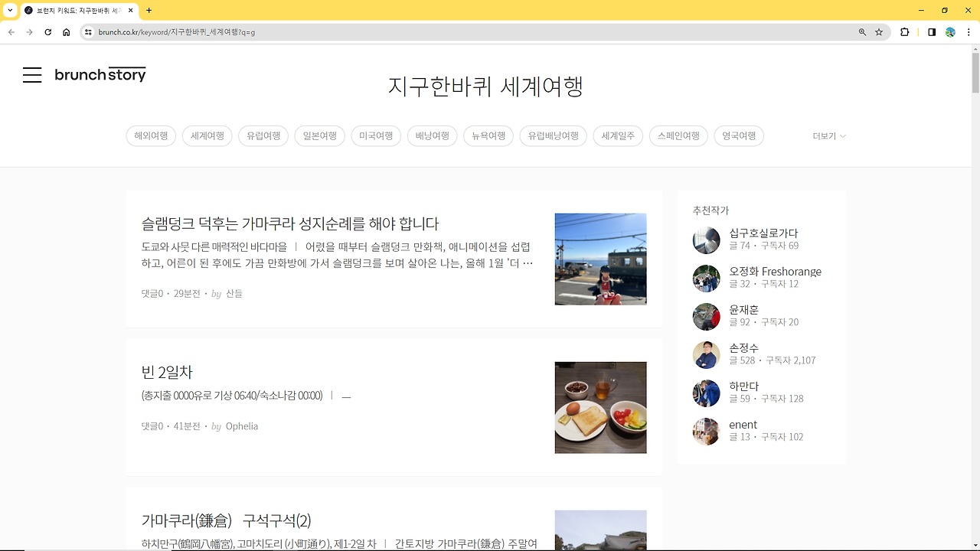Click 글 528 · 구독자 2,107 stats
The image size is (980, 551).
coord(772,360)
